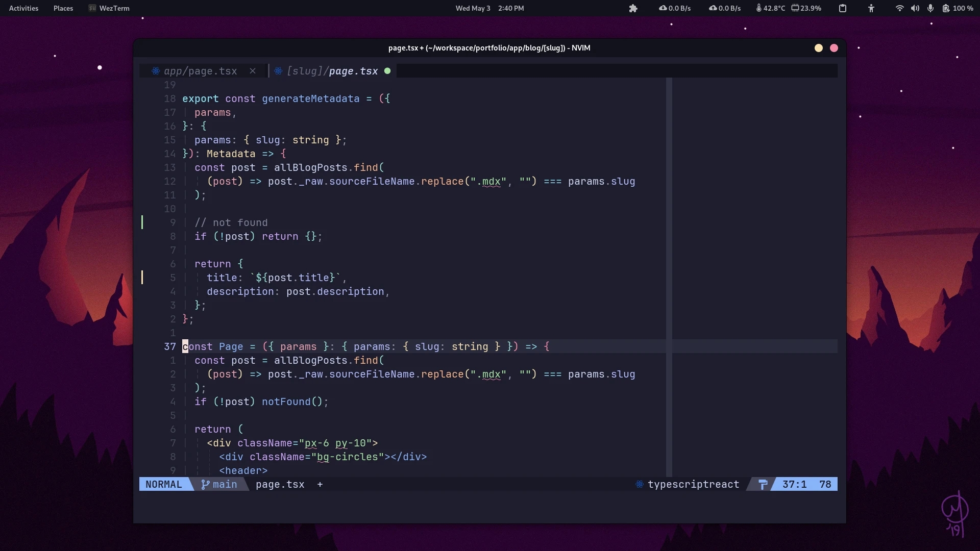The height and width of the screenshot is (551, 980).
Task: Click the 37:1 cursor position indicator
Action: click(x=795, y=484)
